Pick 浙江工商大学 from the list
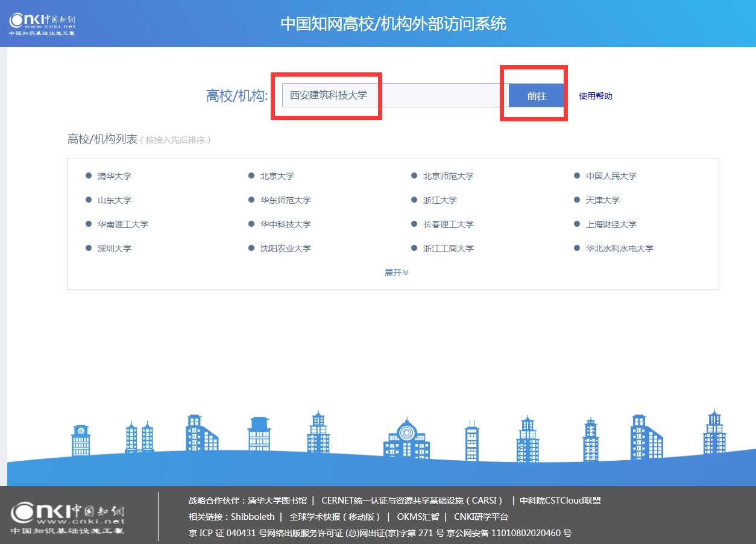The width and height of the screenshot is (756, 544). 449,248
